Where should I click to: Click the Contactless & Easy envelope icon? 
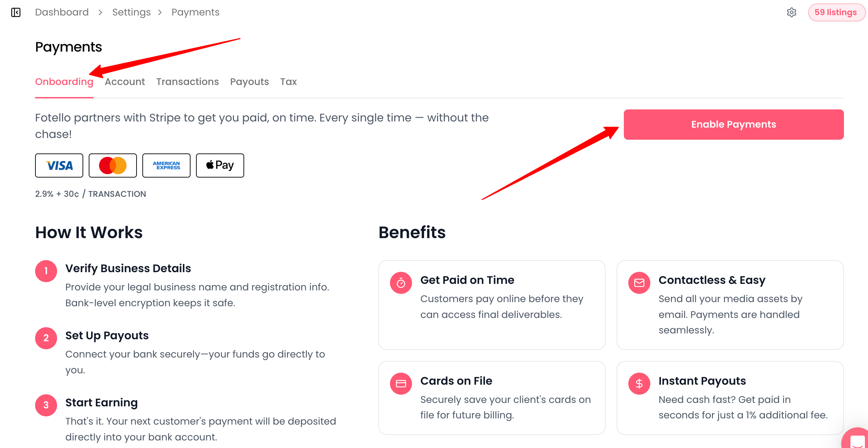(639, 283)
